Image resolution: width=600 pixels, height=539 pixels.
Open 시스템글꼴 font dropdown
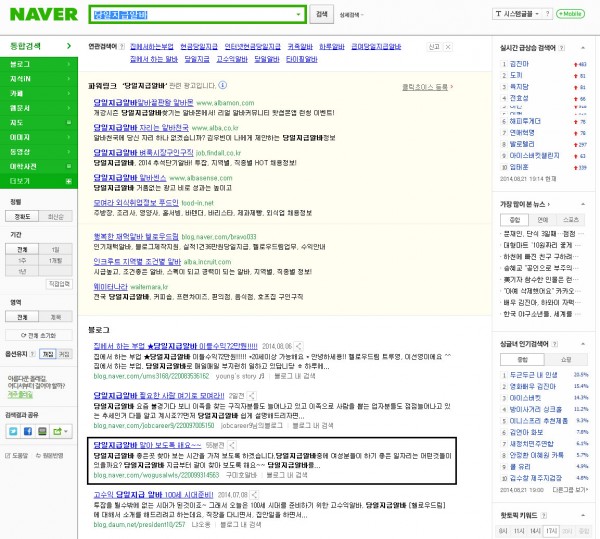click(x=517, y=14)
